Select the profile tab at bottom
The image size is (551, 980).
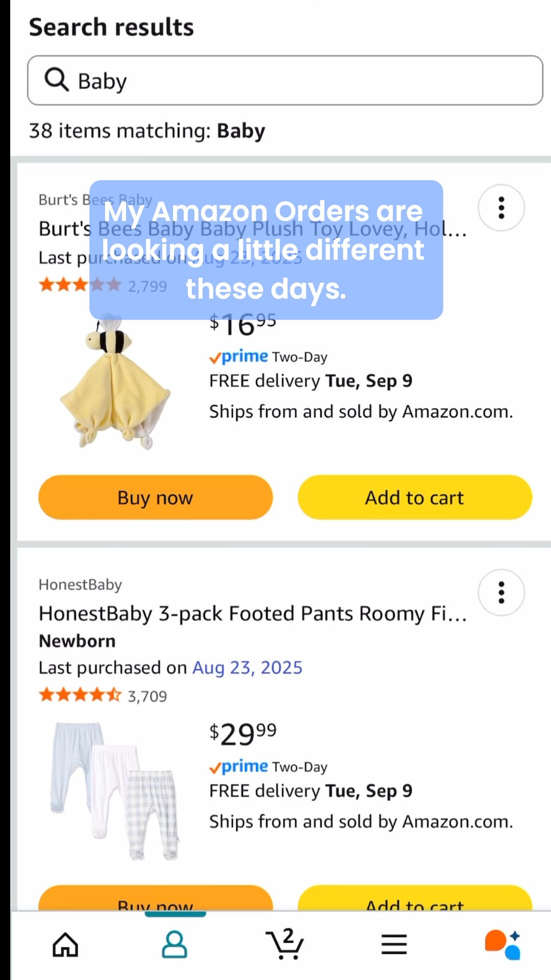(174, 944)
